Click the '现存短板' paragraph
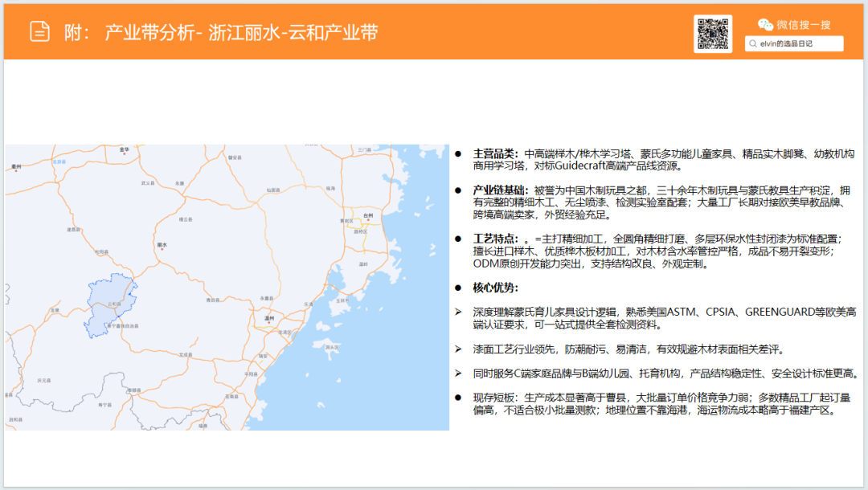Image resolution: width=868 pixels, height=490 pixels. tap(661, 404)
